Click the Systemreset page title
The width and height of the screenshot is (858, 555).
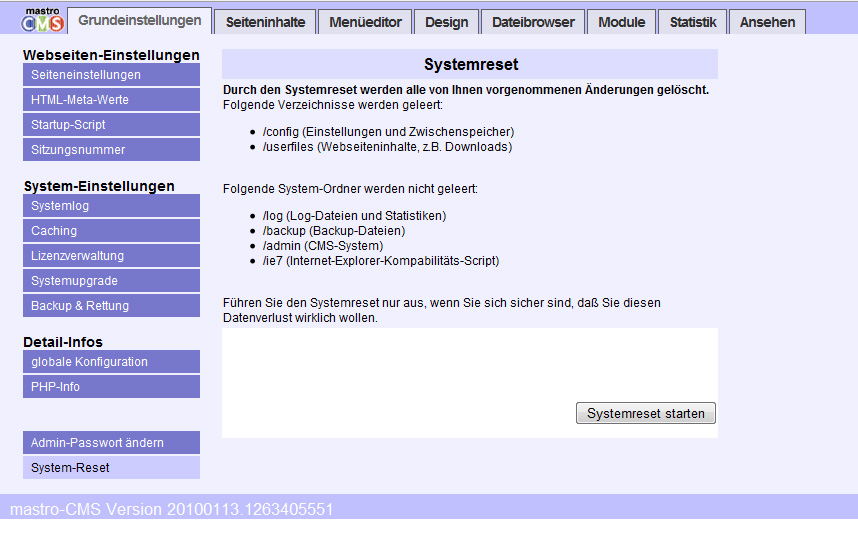471,64
